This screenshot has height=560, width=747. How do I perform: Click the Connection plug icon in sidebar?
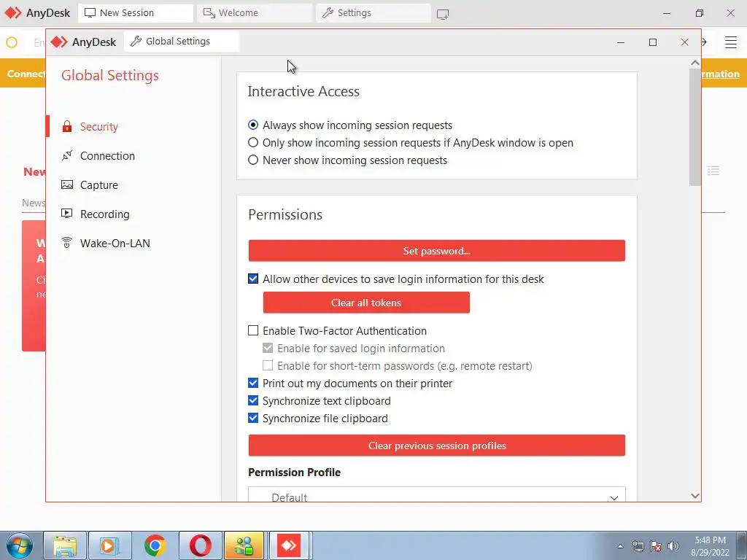pyautogui.click(x=66, y=156)
